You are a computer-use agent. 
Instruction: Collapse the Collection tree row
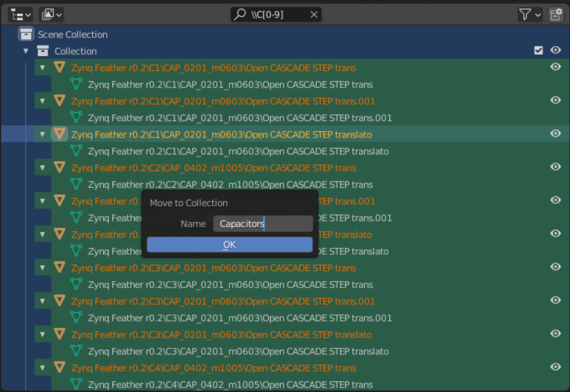click(26, 51)
